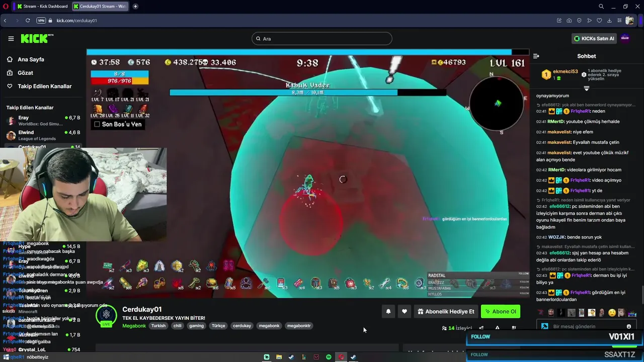644x362 pixels.
Task: Click the kick.com/cerdukay01 address bar
Action: pyautogui.click(x=77, y=21)
